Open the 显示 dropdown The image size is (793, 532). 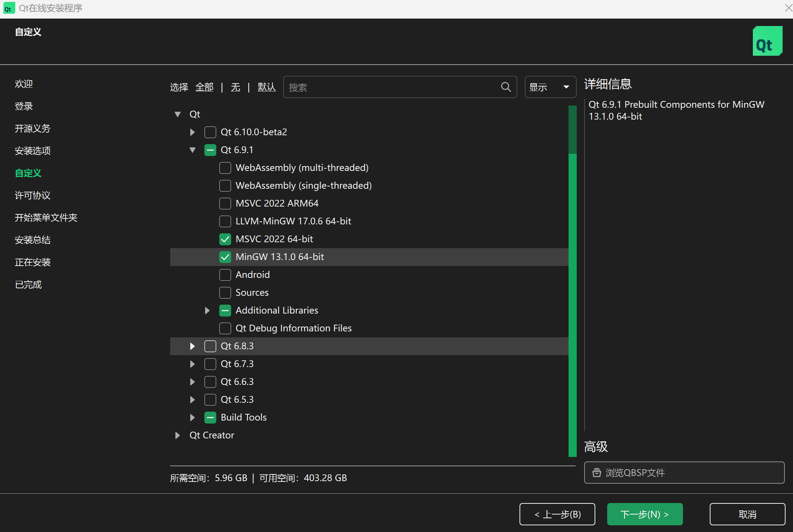click(550, 87)
